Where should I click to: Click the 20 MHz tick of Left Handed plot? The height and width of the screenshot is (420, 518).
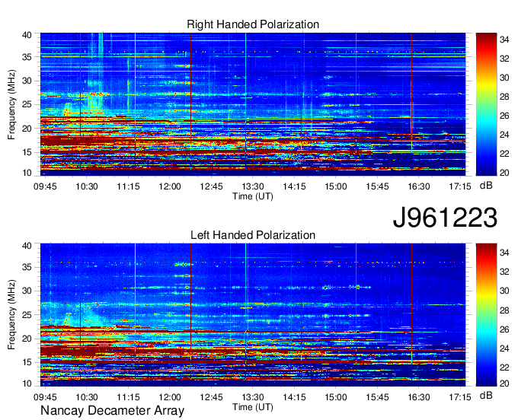(27, 339)
